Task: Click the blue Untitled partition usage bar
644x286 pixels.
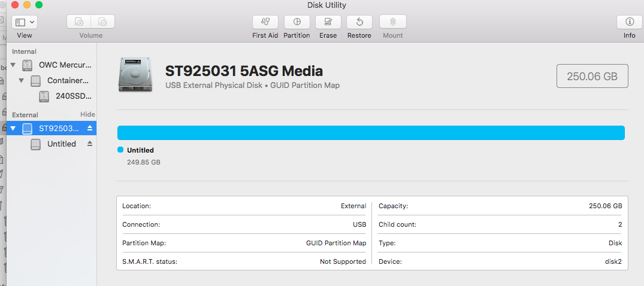Action: (x=371, y=133)
